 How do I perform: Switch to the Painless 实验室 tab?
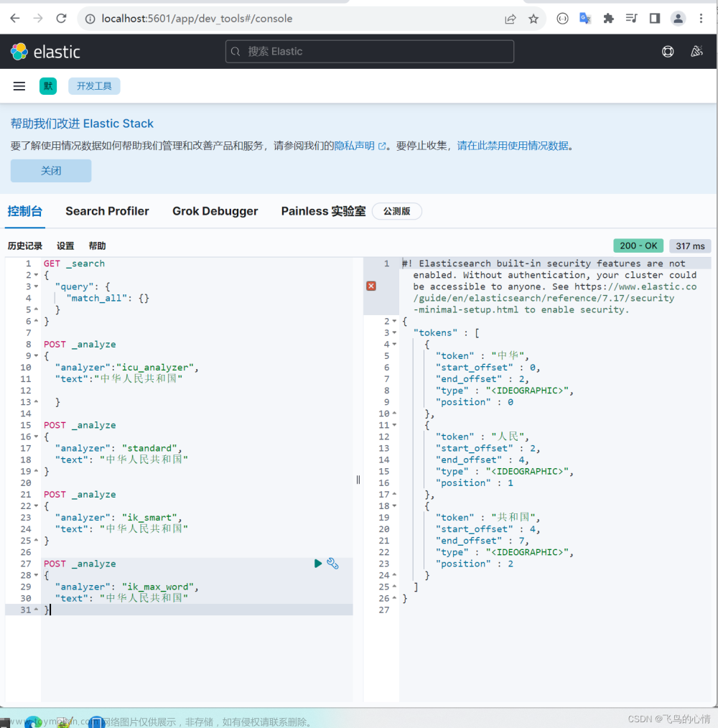click(323, 211)
